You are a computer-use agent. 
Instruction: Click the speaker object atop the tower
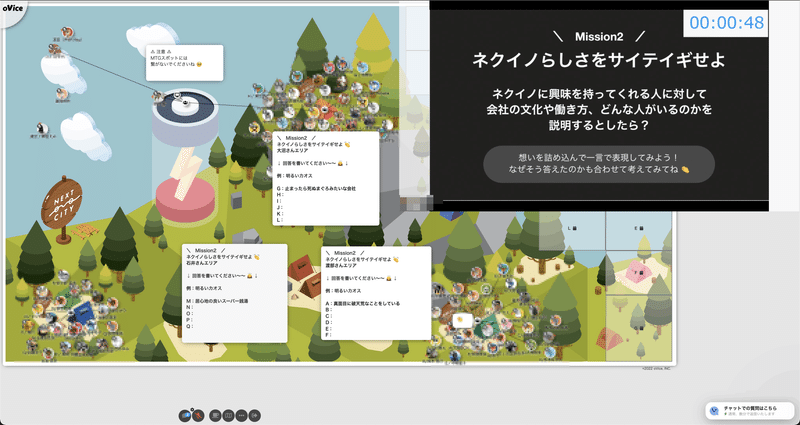(185, 104)
